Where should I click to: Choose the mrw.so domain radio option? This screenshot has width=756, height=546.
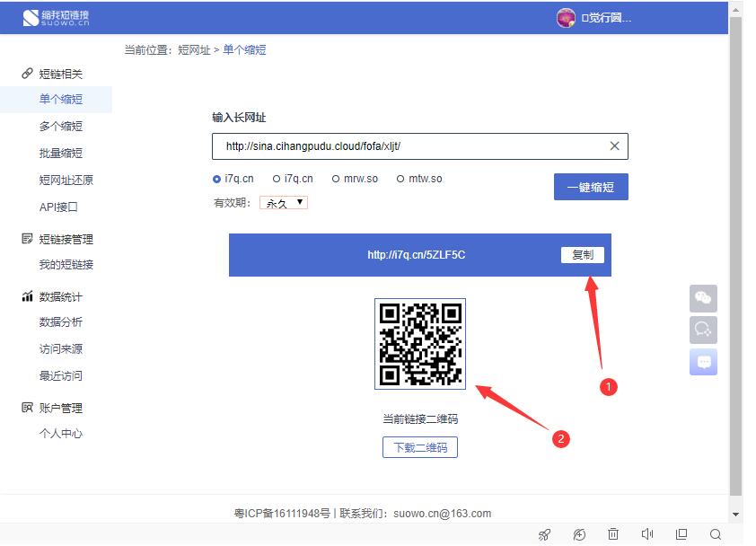tap(336, 179)
